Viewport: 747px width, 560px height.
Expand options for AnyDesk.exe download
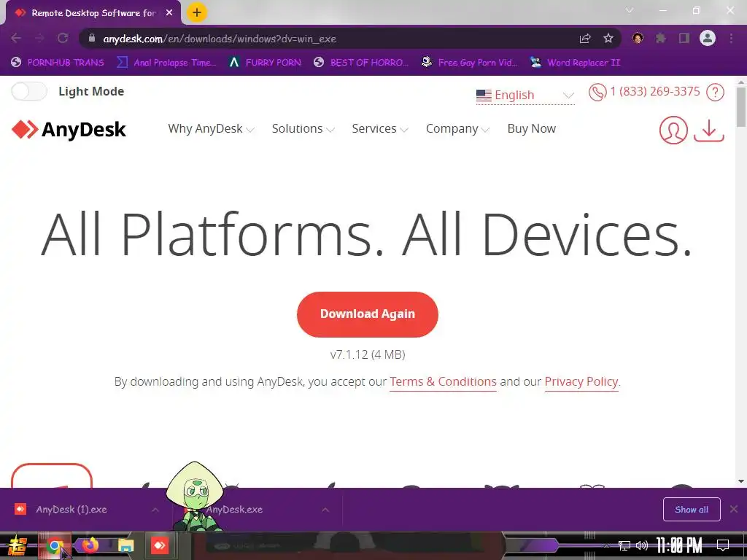(325, 510)
